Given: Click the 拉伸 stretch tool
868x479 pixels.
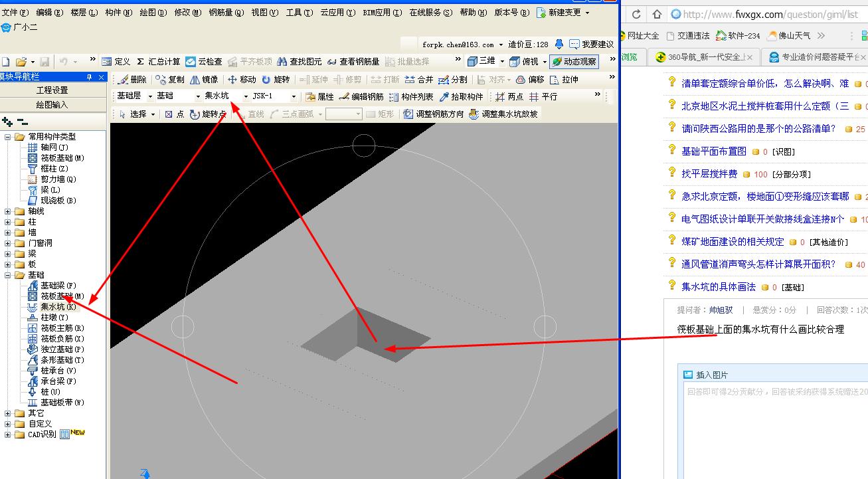Looking at the screenshot, I should point(564,79).
